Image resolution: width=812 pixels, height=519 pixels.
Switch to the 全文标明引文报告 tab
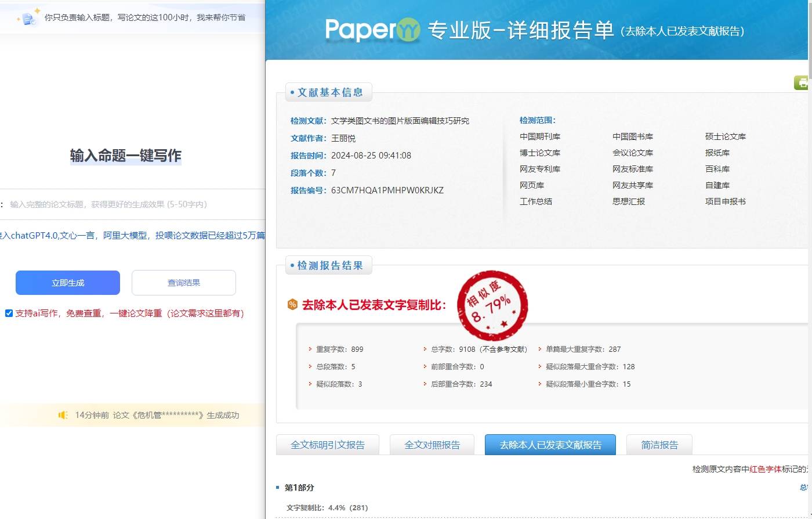[x=328, y=445]
